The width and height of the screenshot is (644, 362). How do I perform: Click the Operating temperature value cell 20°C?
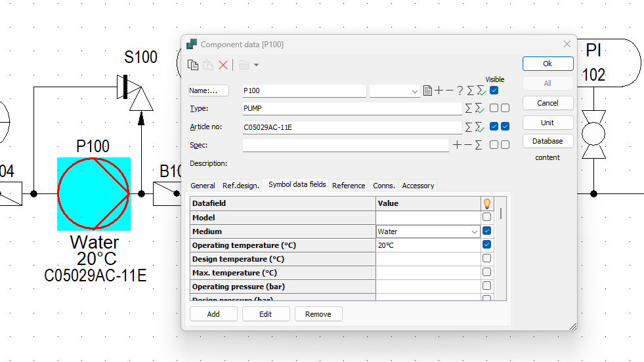tap(428, 245)
